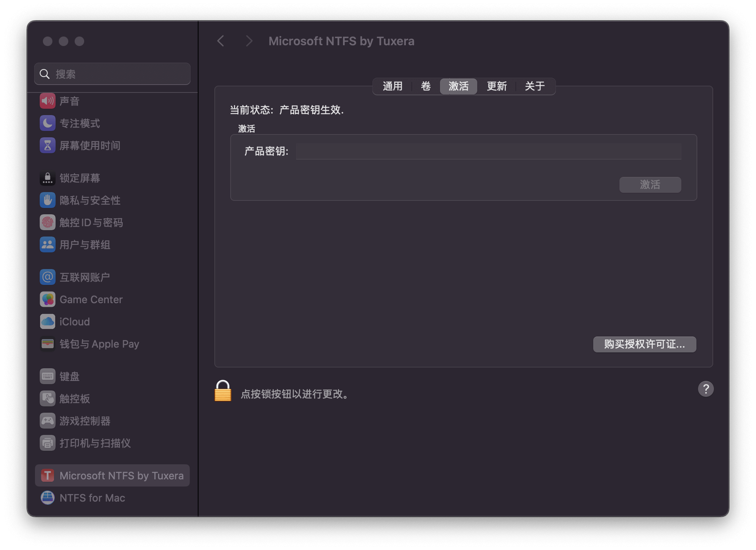Click the 激活 activate button

(650, 185)
